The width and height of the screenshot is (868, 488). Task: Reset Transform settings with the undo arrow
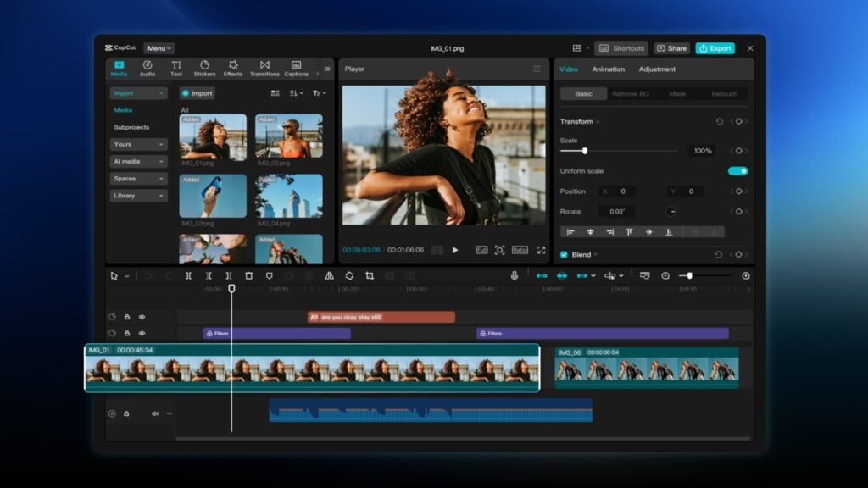point(719,121)
